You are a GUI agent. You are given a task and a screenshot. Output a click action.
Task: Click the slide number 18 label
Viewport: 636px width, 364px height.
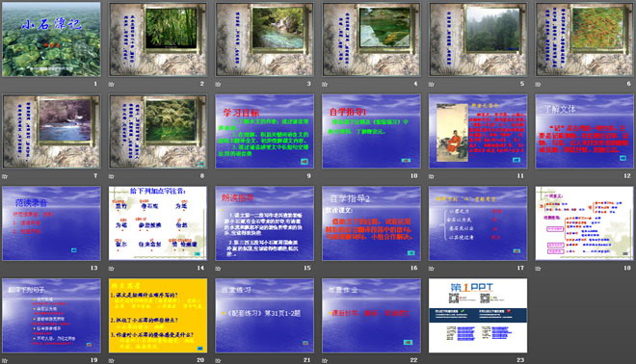(627, 268)
